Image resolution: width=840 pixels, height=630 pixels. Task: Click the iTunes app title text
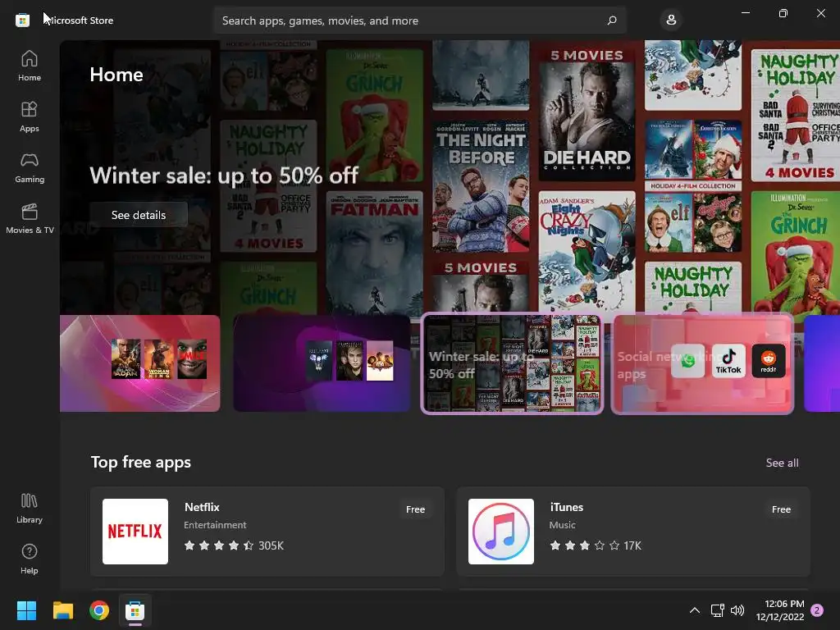click(566, 507)
